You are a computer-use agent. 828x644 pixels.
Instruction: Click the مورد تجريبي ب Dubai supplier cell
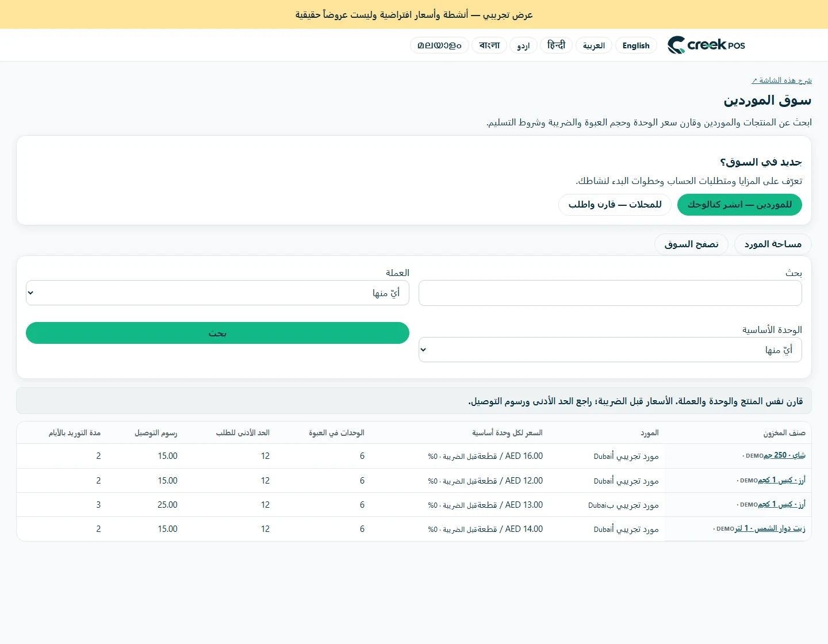(623, 505)
